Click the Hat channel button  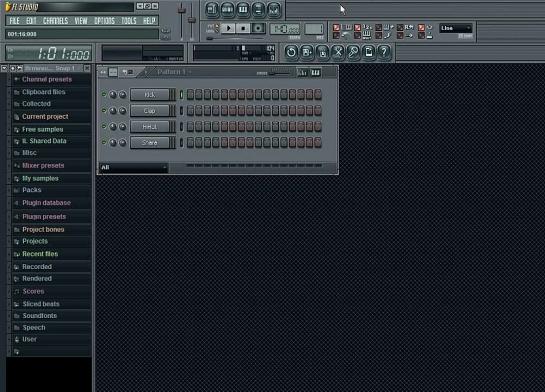pyautogui.click(x=150, y=126)
